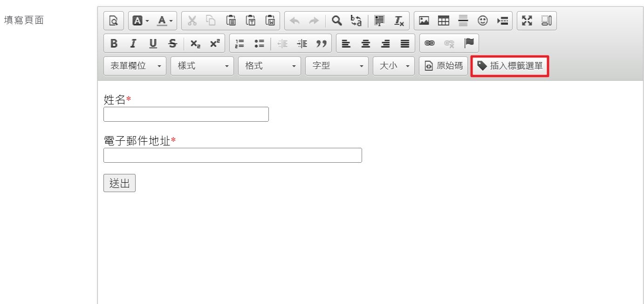Insert a link with the chain icon
Image resolution: width=644 pixels, height=304 pixels.
(430, 43)
